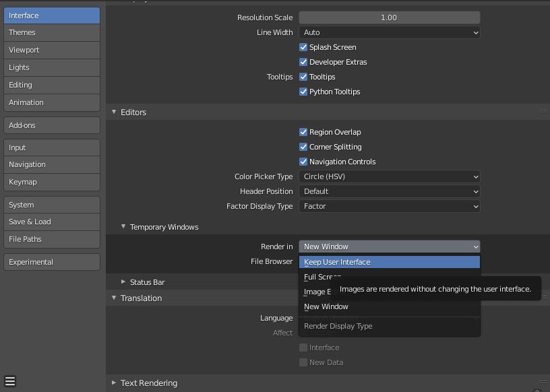
Task: Open the File Paths section
Action: pos(52,240)
